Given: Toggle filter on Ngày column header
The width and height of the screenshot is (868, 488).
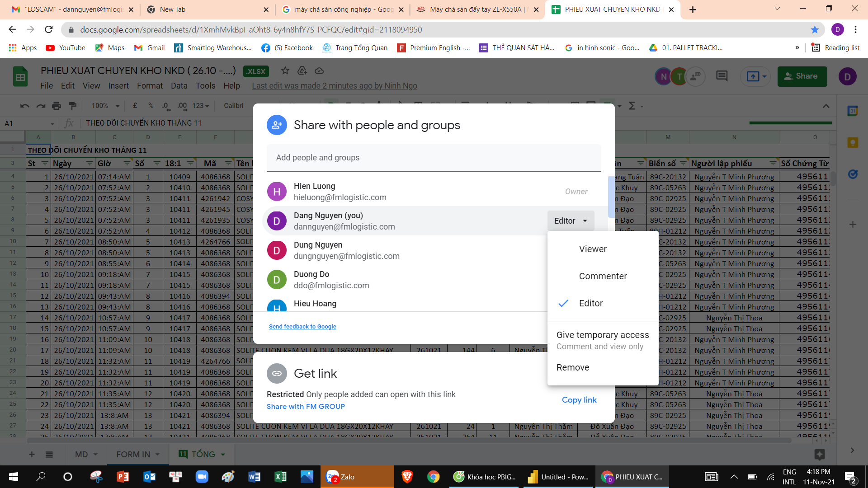Looking at the screenshot, I should pos(89,164).
